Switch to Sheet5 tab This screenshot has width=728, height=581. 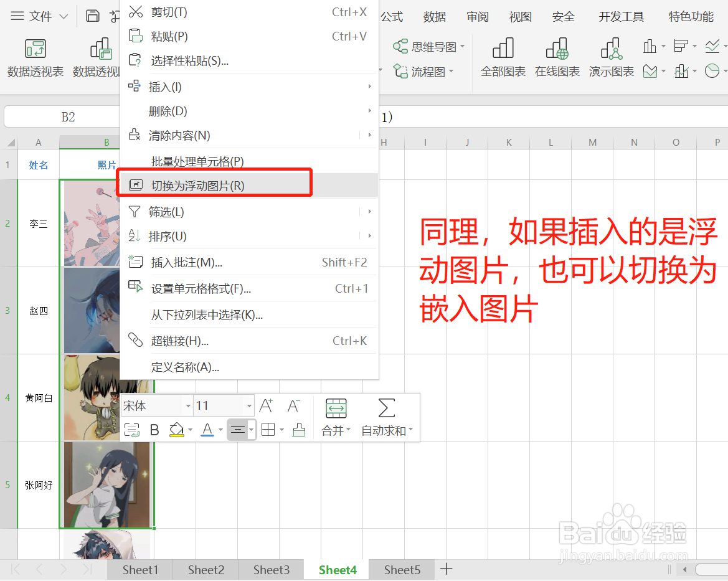pyautogui.click(x=402, y=570)
